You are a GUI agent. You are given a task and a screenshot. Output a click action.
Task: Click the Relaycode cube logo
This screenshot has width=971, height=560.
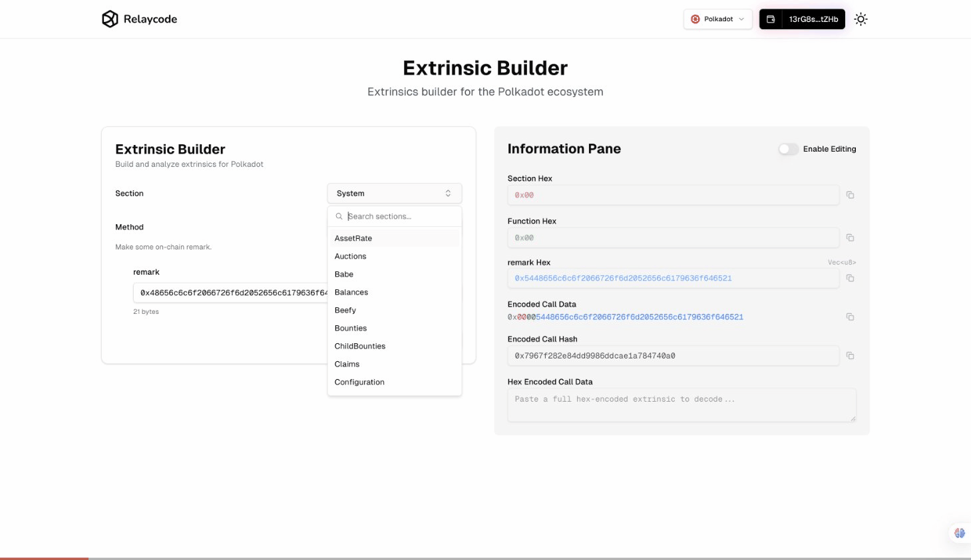click(x=110, y=19)
